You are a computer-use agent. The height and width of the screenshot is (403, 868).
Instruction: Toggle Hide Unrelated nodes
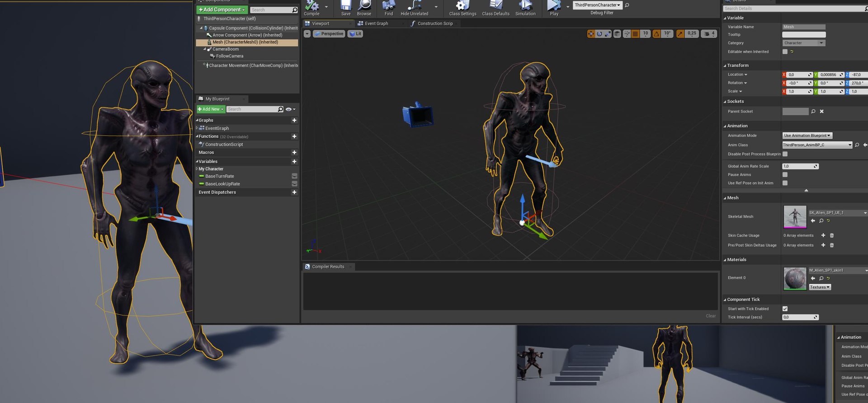click(x=414, y=8)
